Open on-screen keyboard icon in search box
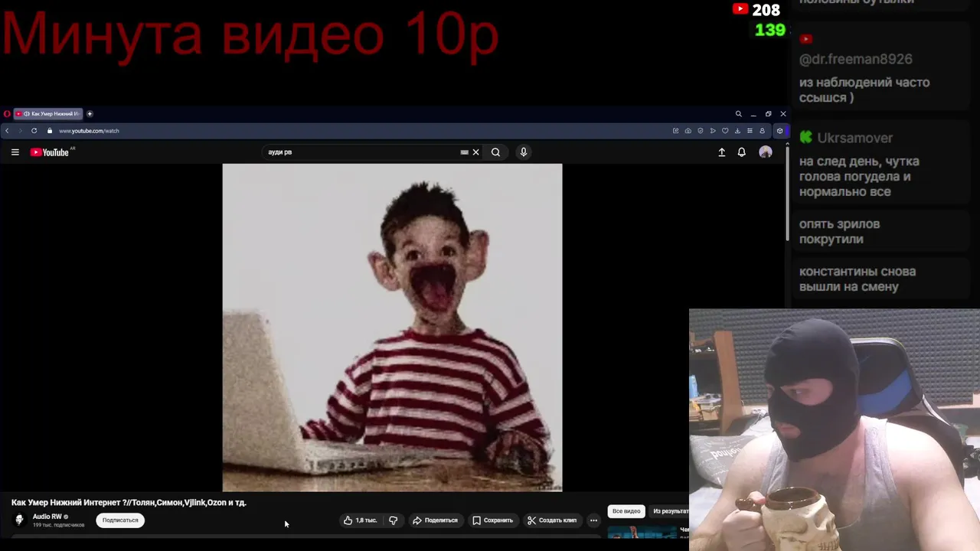The height and width of the screenshot is (551, 980). [x=464, y=152]
